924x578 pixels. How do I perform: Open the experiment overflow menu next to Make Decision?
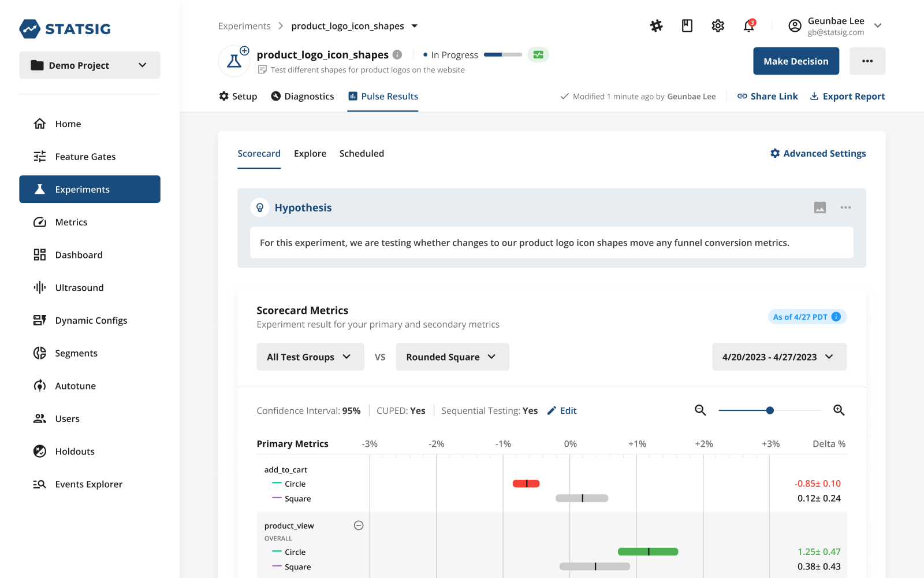coord(867,61)
